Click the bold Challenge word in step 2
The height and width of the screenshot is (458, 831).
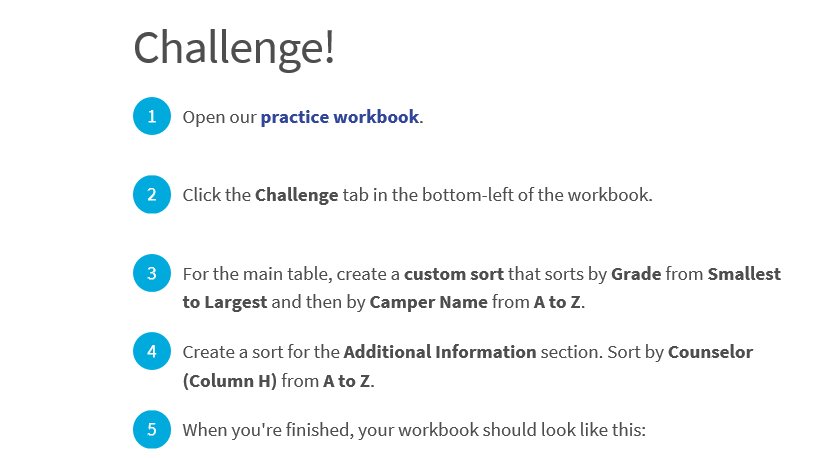(x=296, y=195)
